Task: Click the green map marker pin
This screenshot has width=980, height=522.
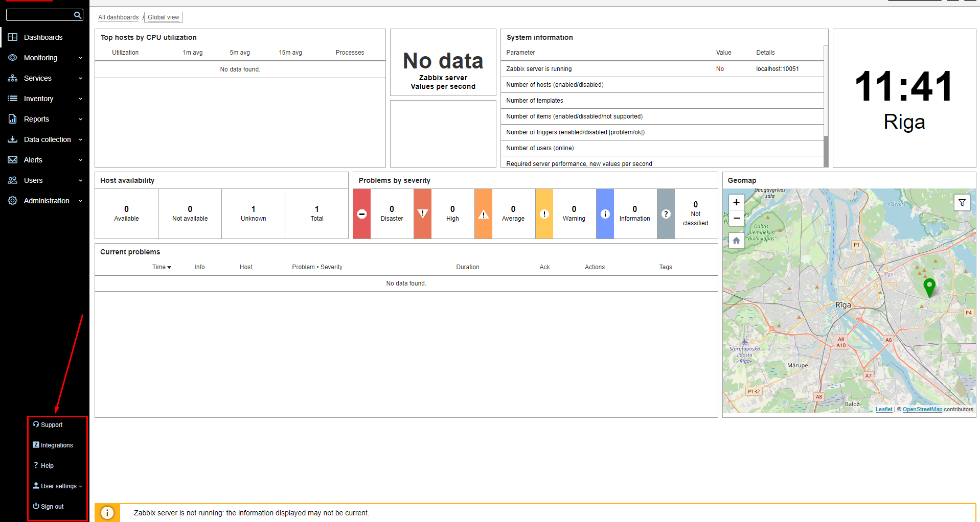Action: pyautogui.click(x=929, y=288)
